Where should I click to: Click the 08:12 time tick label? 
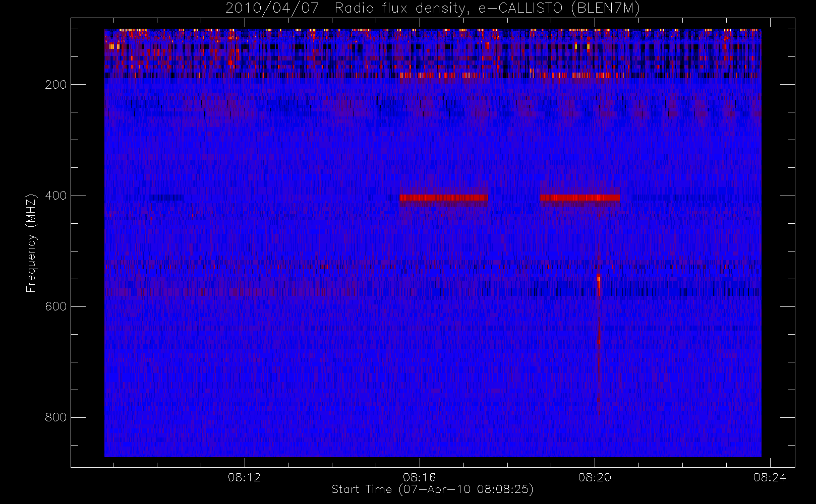pyautogui.click(x=245, y=477)
